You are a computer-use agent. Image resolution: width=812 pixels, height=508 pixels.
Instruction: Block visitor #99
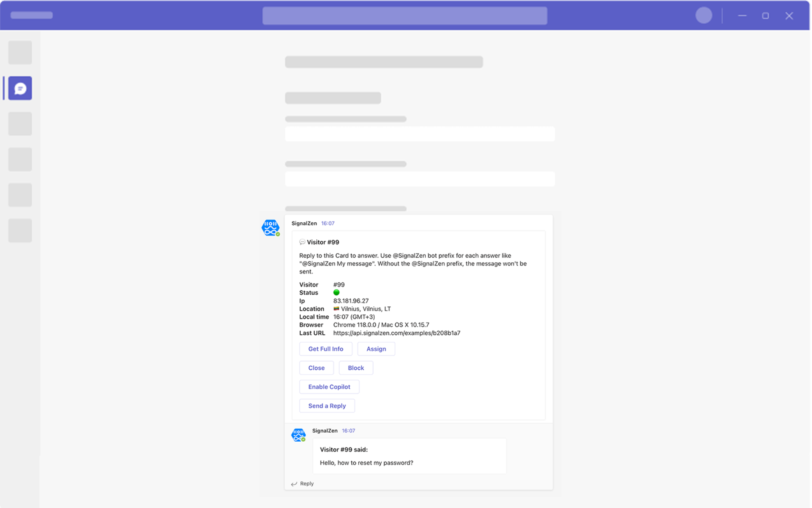[356, 368]
